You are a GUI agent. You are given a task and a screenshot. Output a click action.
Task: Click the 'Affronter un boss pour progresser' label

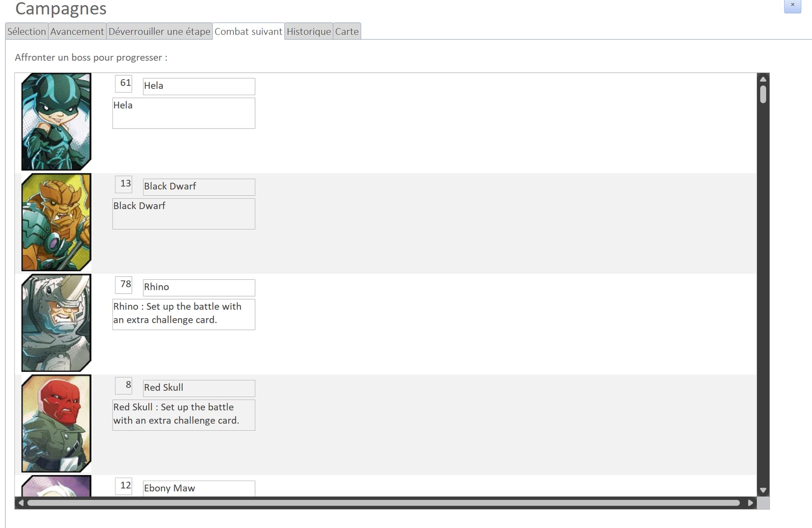91,58
